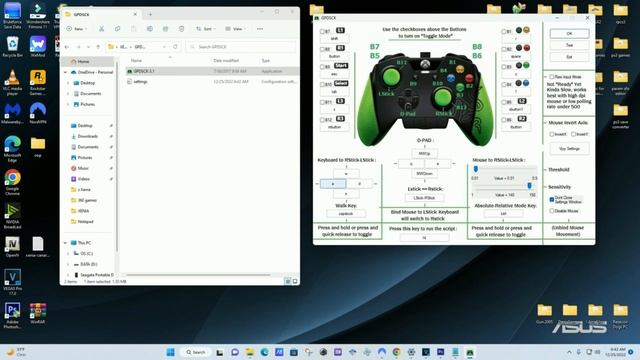
Task: Open the Recycle Bin desktop icon
Action: coord(12,47)
